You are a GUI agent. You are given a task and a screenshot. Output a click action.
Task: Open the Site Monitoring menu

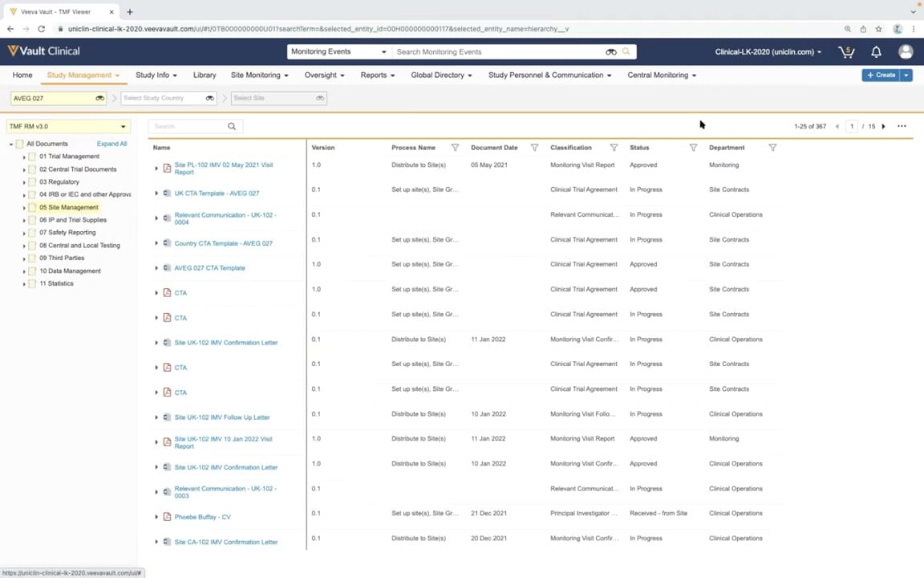[259, 75]
